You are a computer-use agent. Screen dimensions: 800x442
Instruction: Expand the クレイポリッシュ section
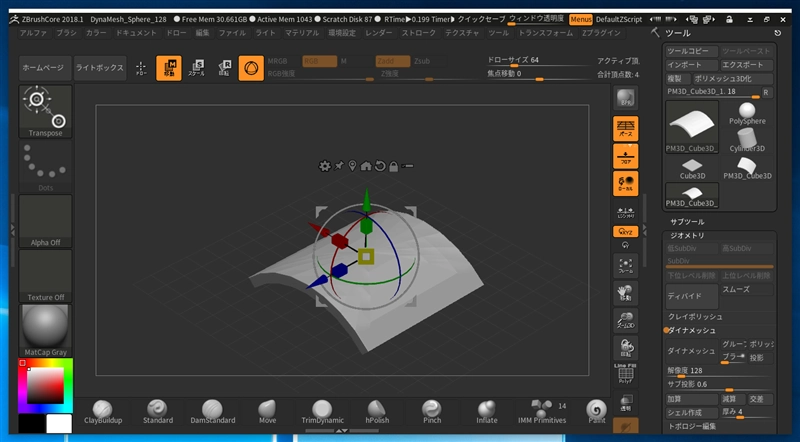pyautogui.click(x=695, y=317)
